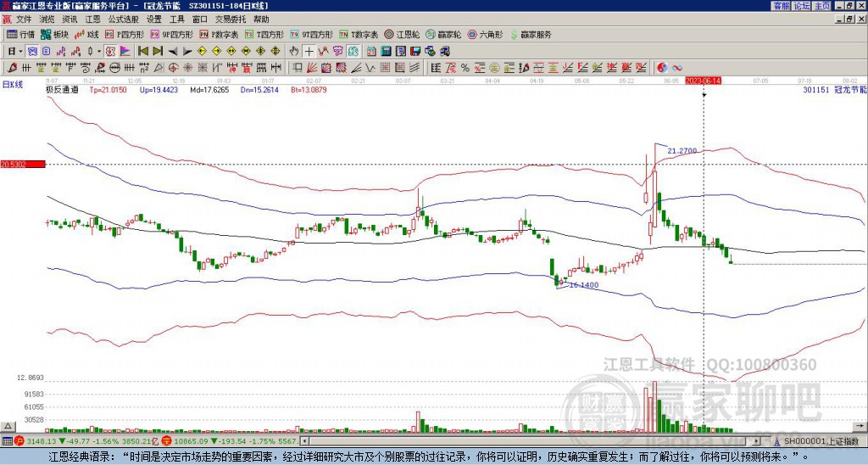Open the P四方形 tool
The height and width of the screenshot is (465, 868).
pos(125,34)
